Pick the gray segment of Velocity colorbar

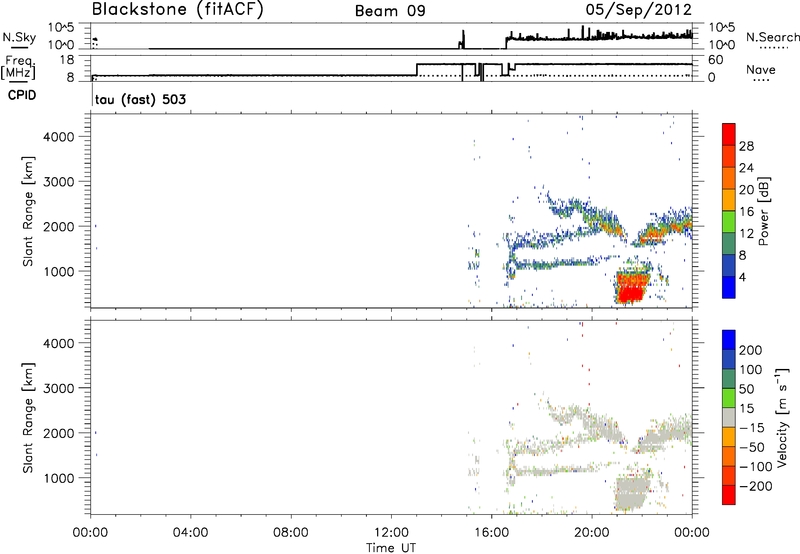point(729,417)
